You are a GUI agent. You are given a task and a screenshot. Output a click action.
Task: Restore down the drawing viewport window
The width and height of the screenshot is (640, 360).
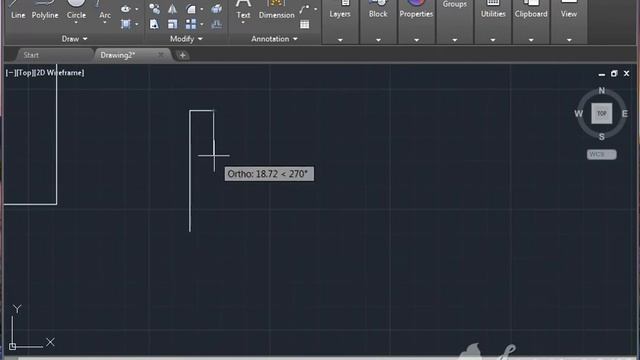(614, 73)
